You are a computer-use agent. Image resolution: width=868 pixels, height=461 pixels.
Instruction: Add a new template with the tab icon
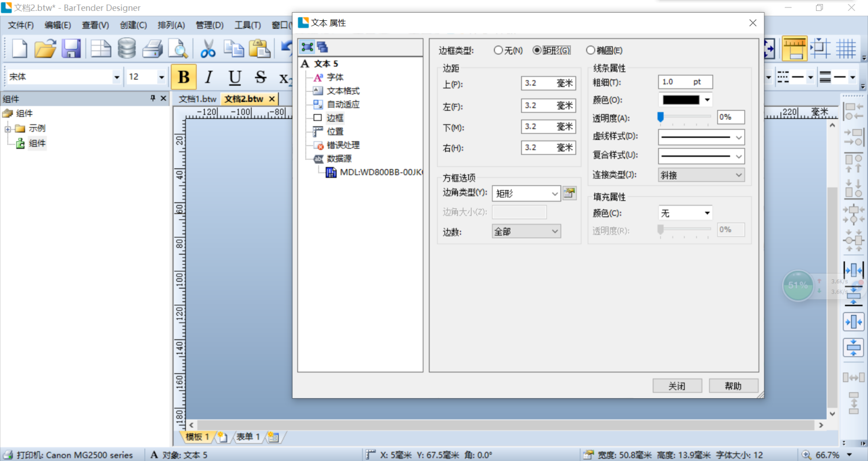click(223, 437)
